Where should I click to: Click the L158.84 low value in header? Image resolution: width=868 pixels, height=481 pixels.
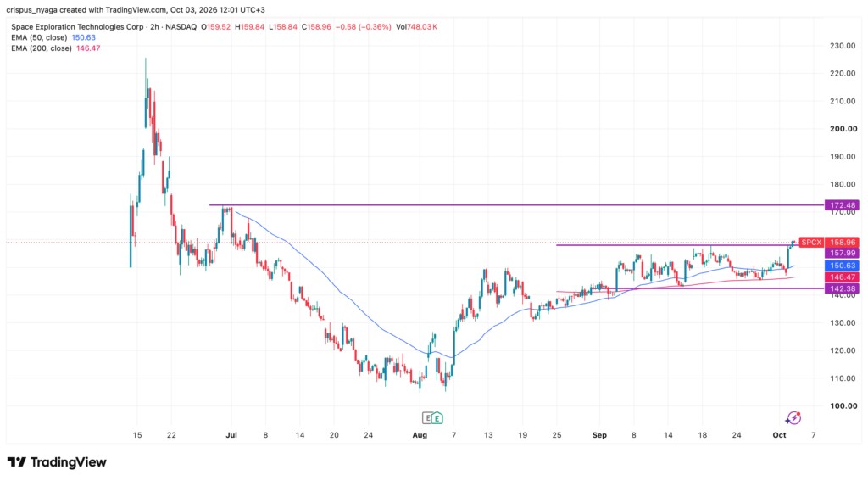[x=283, y=26]
